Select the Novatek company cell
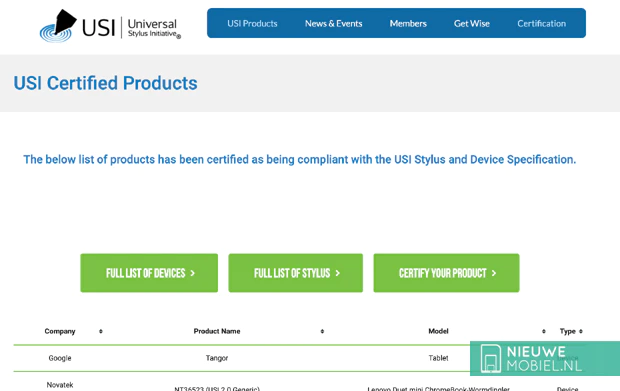This screenshot has height=391, width=620. tap(60, 385)
